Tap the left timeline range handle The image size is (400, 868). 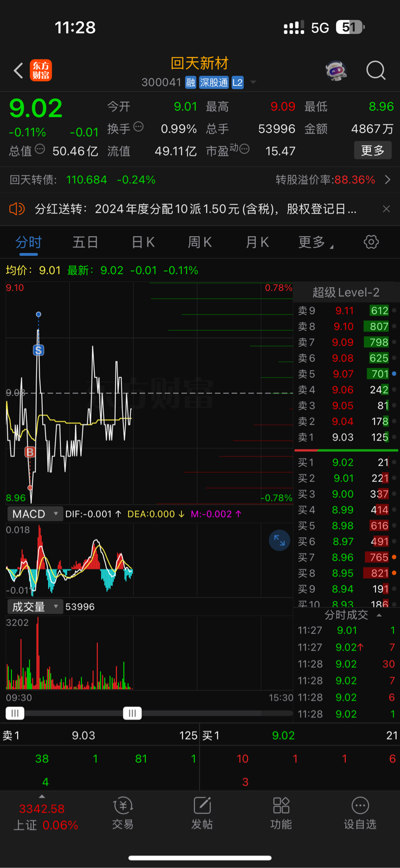(x=15, y=713)
